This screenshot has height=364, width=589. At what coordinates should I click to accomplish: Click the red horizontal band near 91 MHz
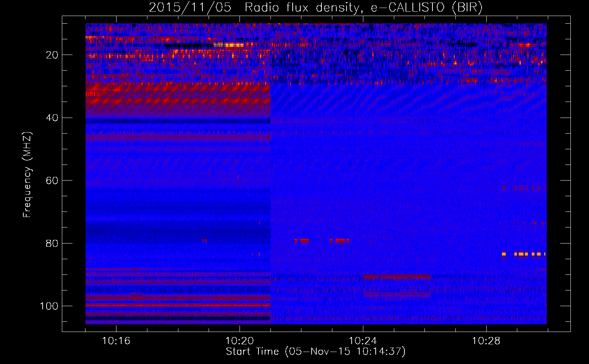coord(397,277)
